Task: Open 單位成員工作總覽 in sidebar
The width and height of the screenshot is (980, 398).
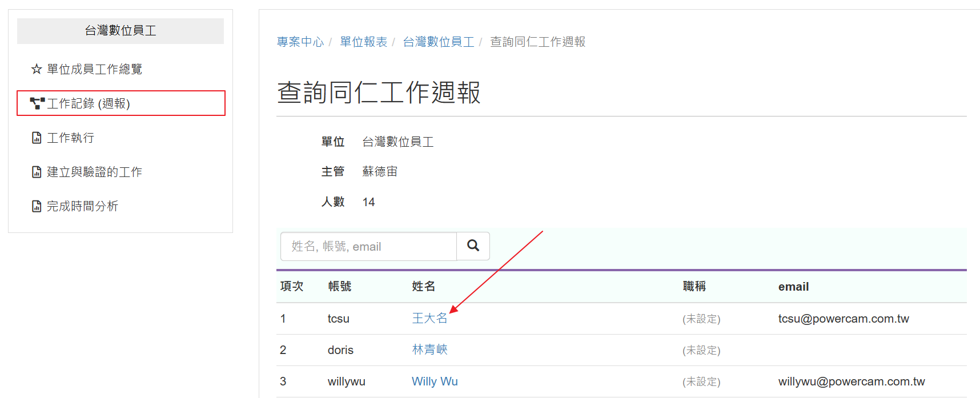Action: (x=95, y=69)
